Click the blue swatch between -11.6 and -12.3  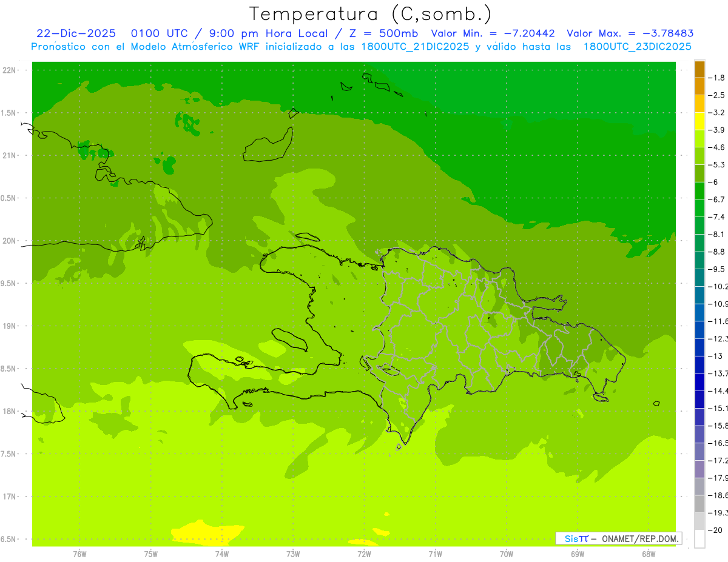click(699, 329)
